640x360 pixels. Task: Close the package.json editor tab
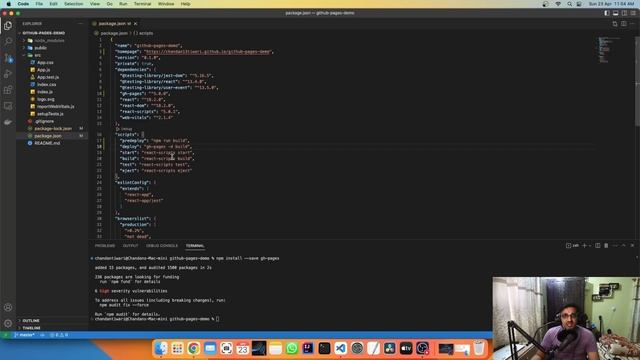pos(136,24)
